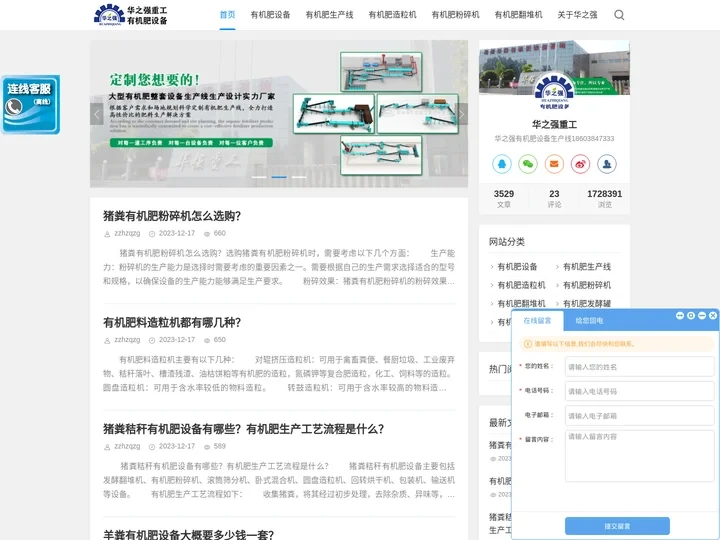Open the 有机肥粉碎机 nav item
Screen dimensions: 720x540
click(455, 15)
